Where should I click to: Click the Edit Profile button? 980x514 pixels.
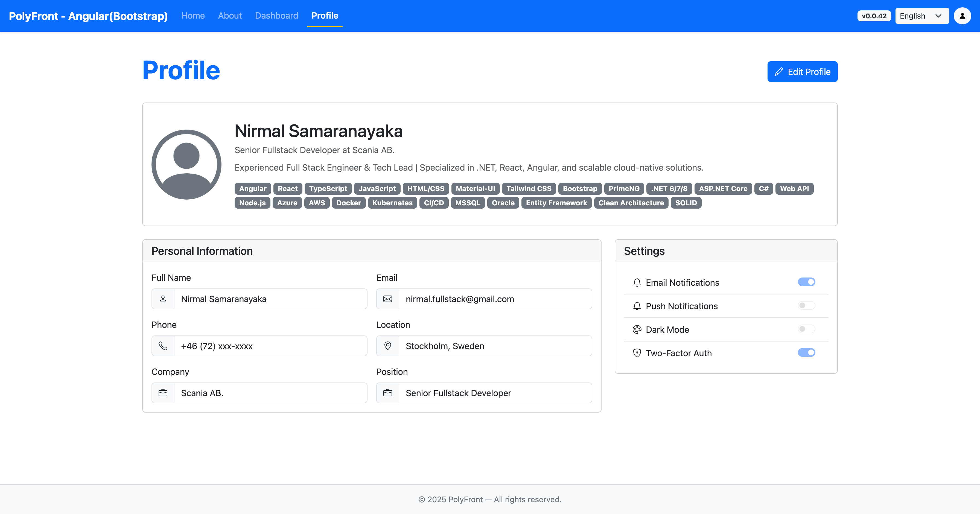click(802, 72)
